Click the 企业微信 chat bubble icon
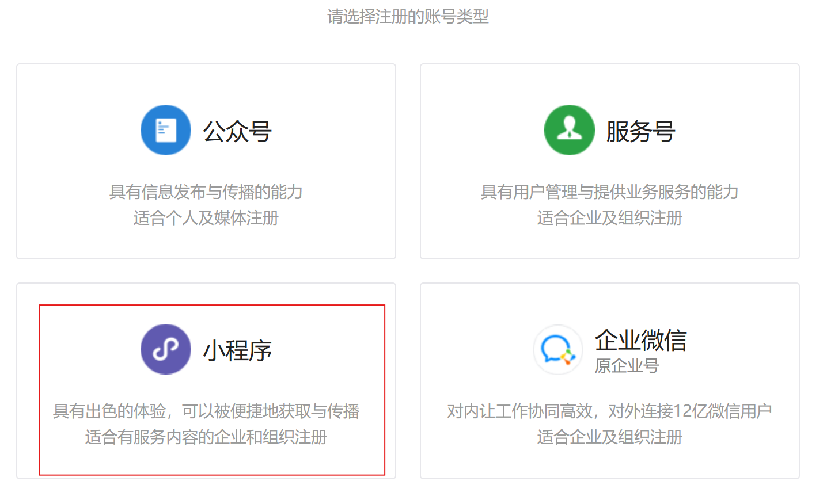Viewport: 827px width, 504px height. pos(558,349)
